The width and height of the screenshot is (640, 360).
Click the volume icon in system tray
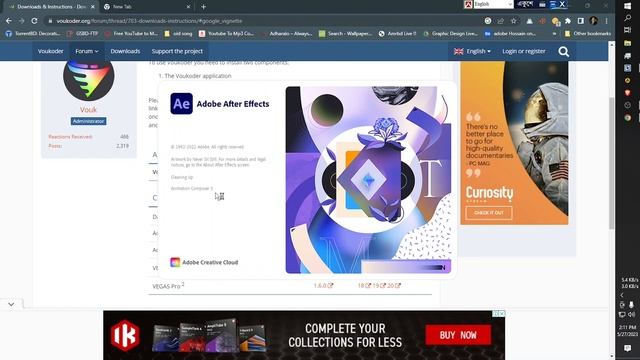[631, 314]
